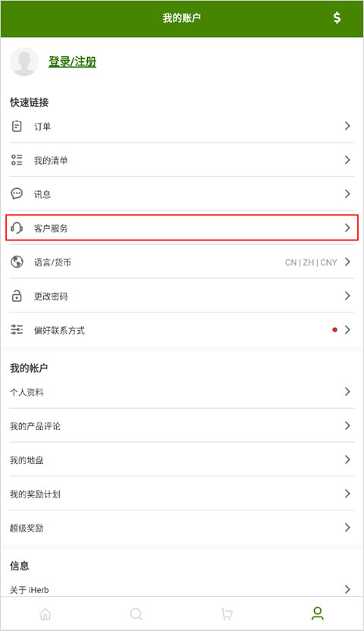Open the 我的地盘 menu entry

[x=182, y=460]
